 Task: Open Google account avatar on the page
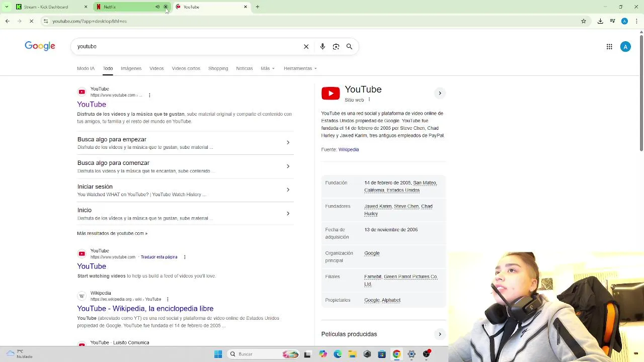(625, 47)
